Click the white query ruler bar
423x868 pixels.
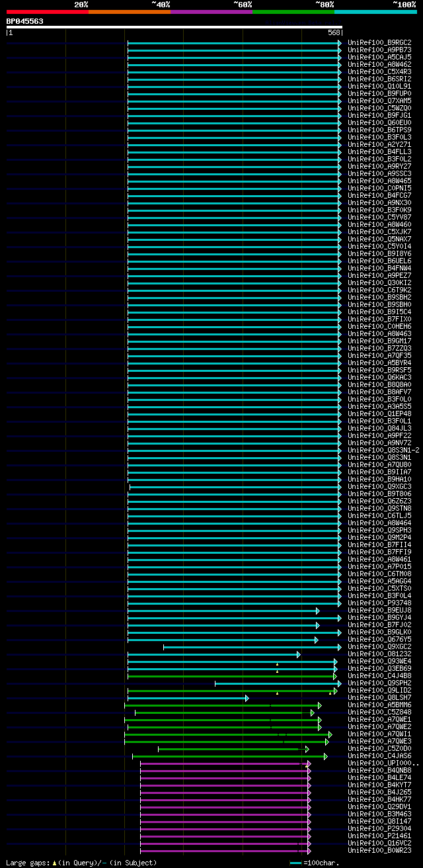tap(174, 27)
